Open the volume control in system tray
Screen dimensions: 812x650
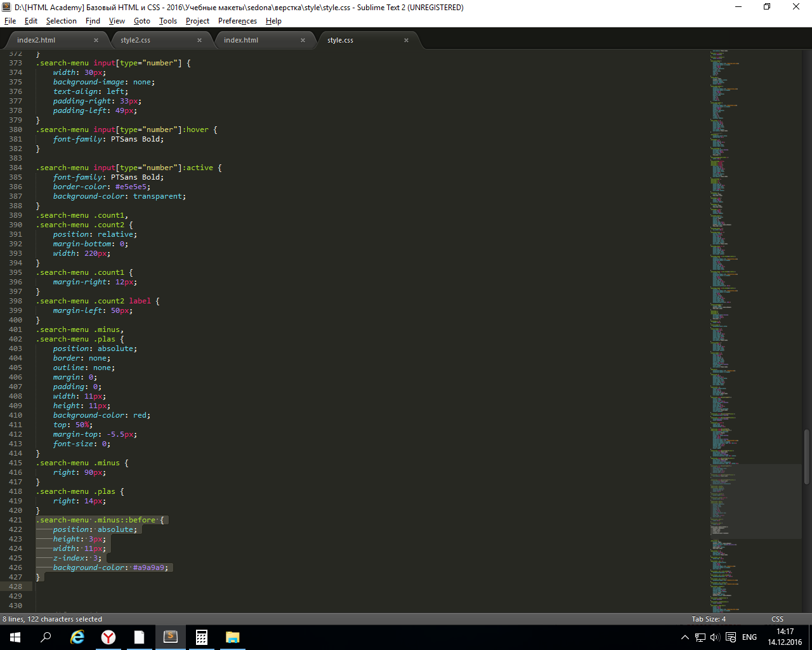point(715,637)
